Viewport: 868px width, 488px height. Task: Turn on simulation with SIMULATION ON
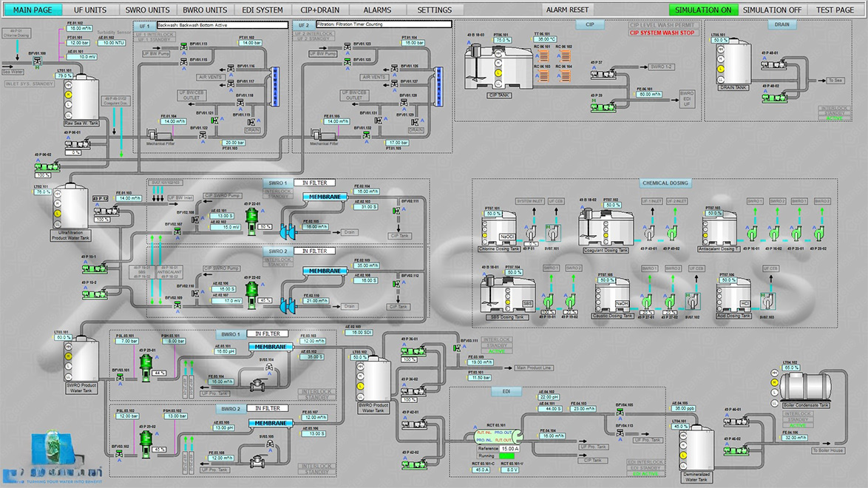click(702, 10)
